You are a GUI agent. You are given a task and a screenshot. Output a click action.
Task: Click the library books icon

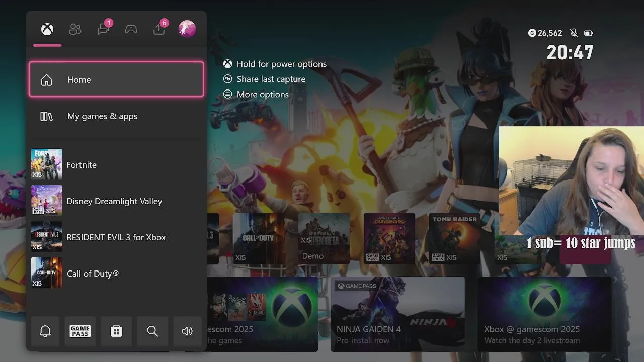tap(46, 116)
